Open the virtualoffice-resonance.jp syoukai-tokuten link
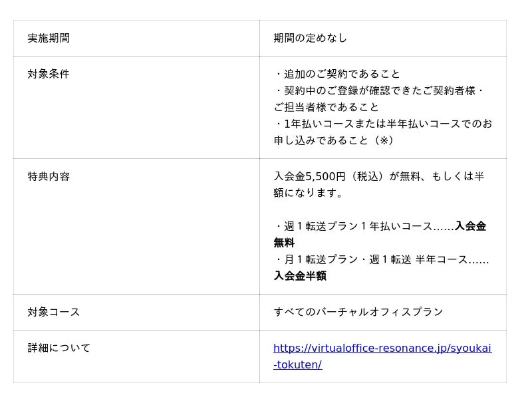 (382, 348)
